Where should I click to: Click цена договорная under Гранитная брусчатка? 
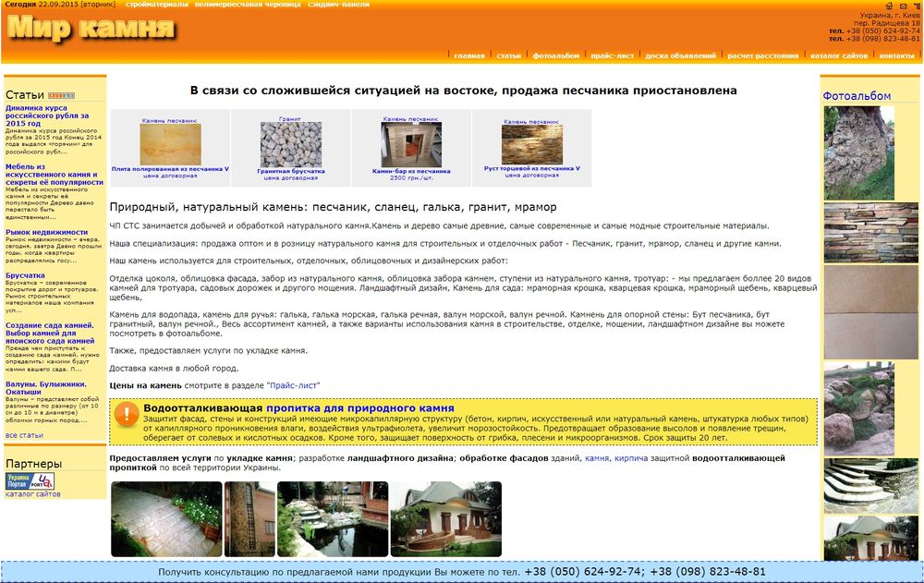291,178
